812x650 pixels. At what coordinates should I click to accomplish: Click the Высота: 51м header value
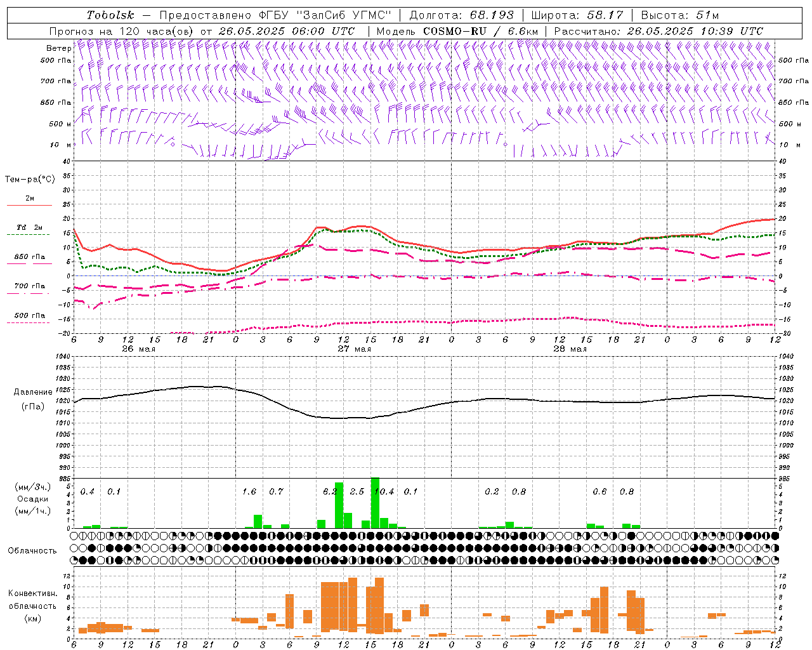[679, 15]
